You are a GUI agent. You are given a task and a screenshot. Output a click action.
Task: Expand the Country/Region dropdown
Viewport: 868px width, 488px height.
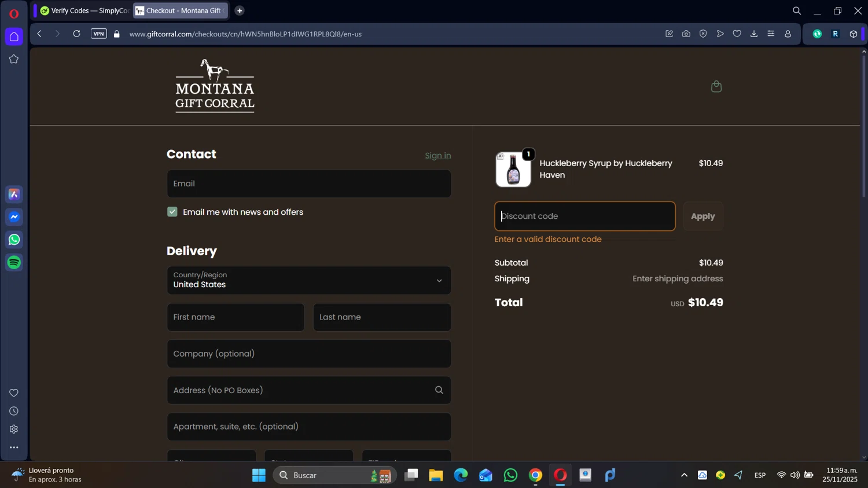309,280
